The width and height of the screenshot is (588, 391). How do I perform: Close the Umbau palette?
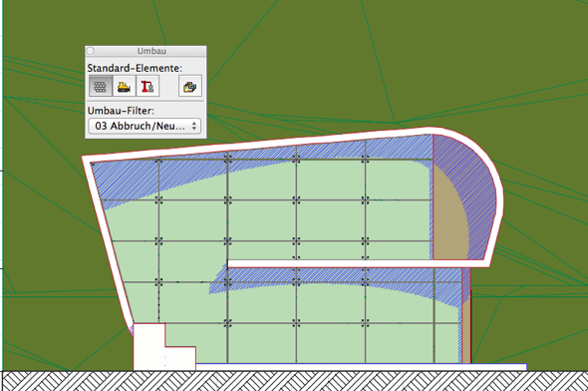click(91, 51)
